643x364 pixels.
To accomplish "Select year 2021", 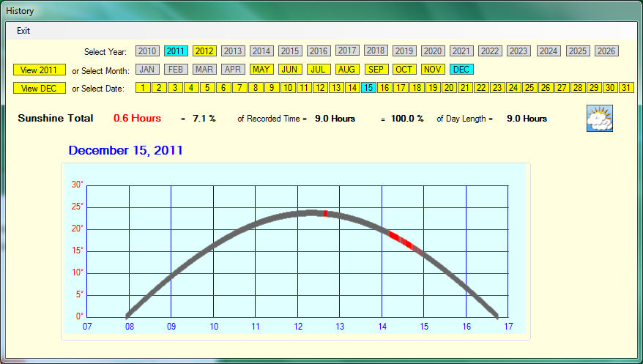I will pyautogui.click(x=461, y=51).
